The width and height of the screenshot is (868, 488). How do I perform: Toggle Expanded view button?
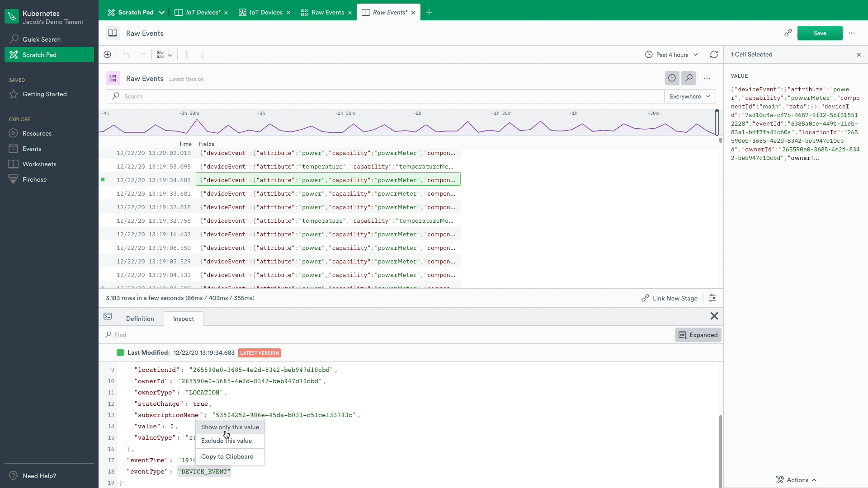tap(698, 335)
